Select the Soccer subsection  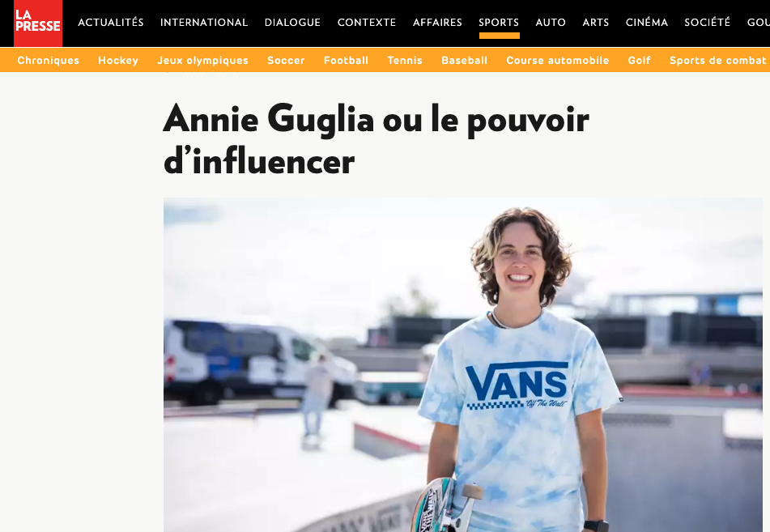coord(286,61)
